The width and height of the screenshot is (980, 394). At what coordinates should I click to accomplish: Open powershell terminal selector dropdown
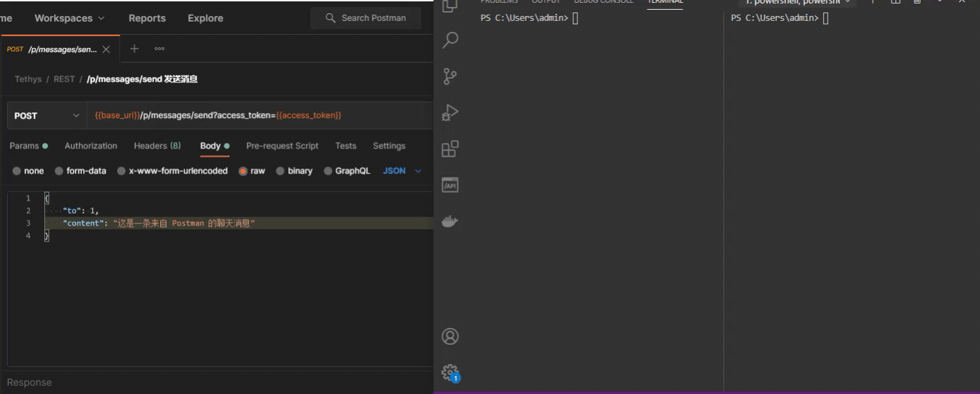click(x=797, y=1)
